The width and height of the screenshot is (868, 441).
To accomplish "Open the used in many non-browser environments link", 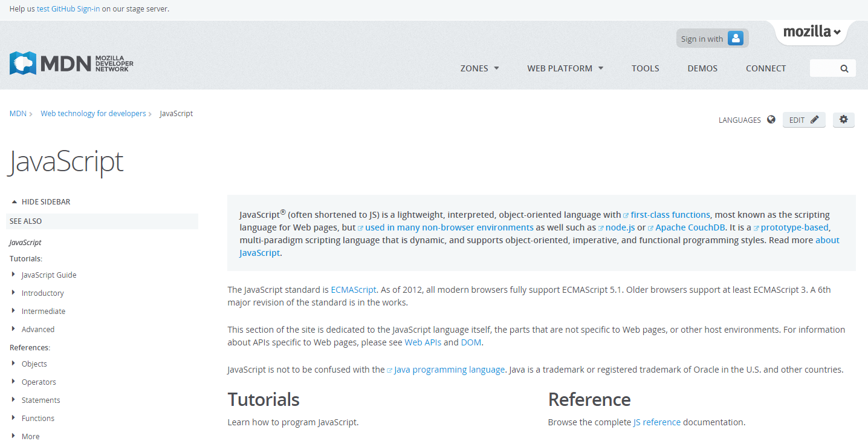I will pos(449,227).
